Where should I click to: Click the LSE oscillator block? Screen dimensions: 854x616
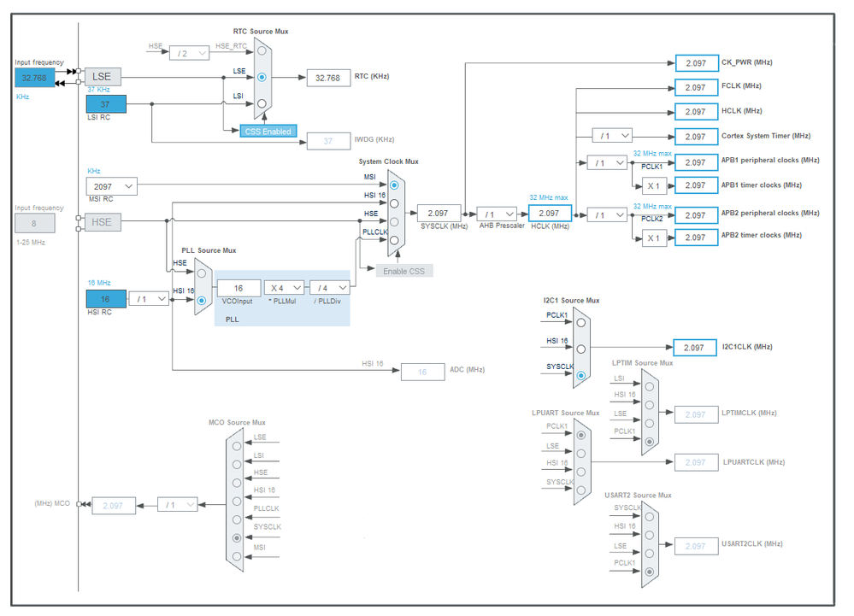pyautogui.click(x=103, y=77)
